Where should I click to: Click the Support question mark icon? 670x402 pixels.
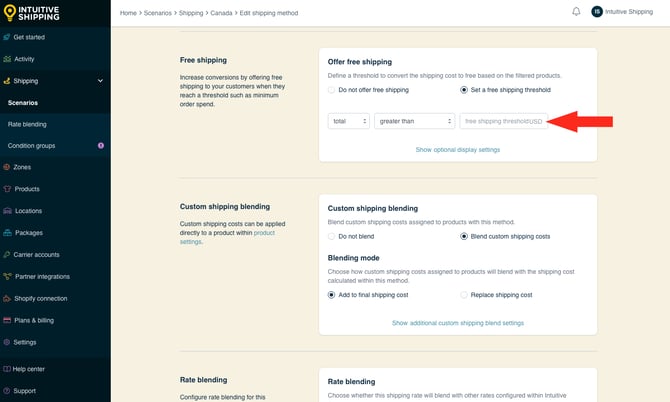(x=7, y=391)
